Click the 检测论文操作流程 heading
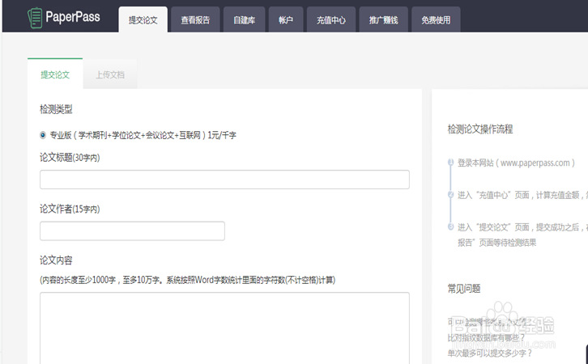 (480, 129)
